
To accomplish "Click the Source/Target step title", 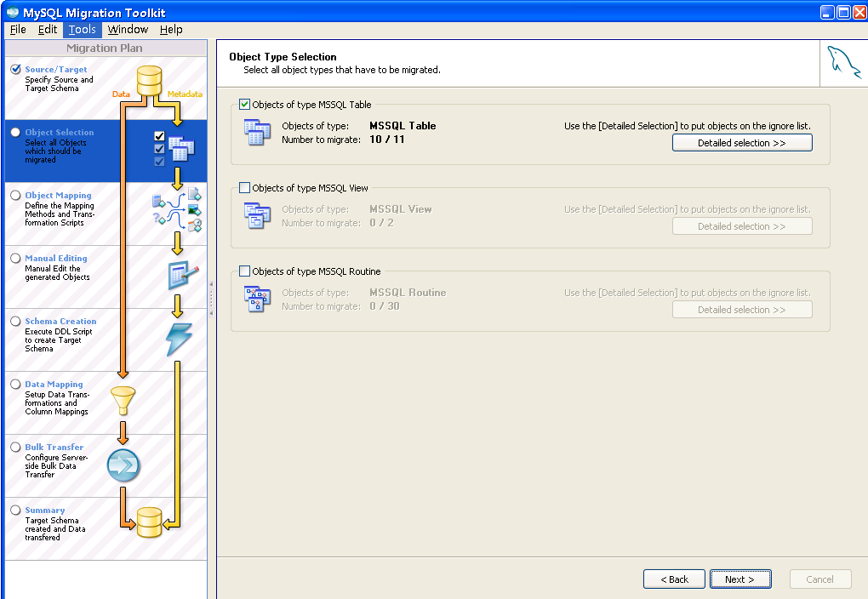I will [x=56, y=69].
